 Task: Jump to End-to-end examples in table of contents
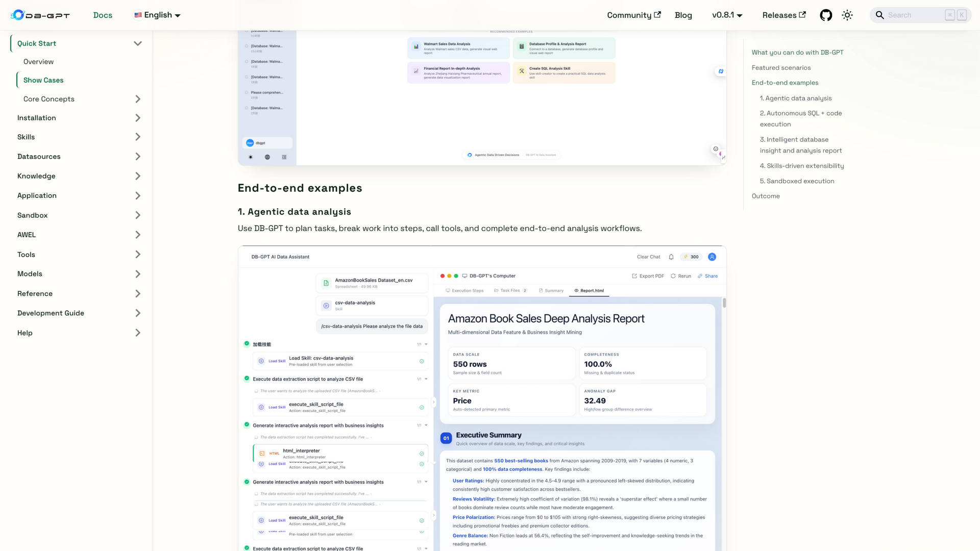(x=785, y=83)
